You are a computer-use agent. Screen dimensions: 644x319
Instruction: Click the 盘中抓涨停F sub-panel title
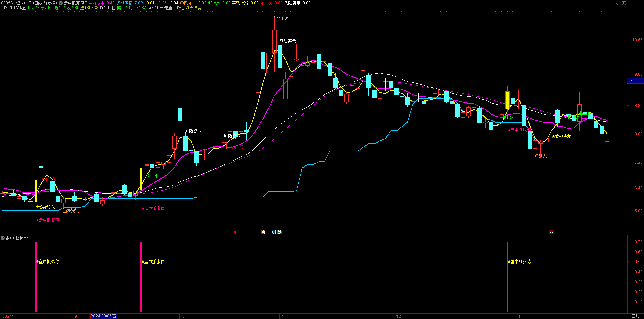17,238
